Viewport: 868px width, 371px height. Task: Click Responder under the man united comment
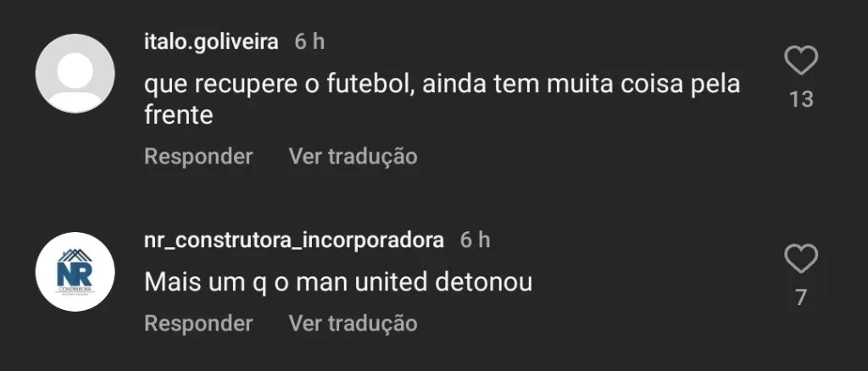pyautogui.click(x=198, y=324)
